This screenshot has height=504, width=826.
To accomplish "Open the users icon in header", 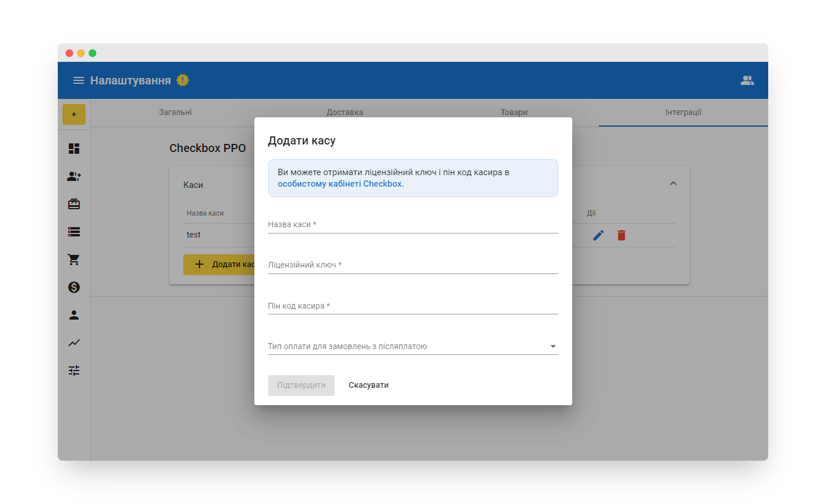I will tap(747, 80).
